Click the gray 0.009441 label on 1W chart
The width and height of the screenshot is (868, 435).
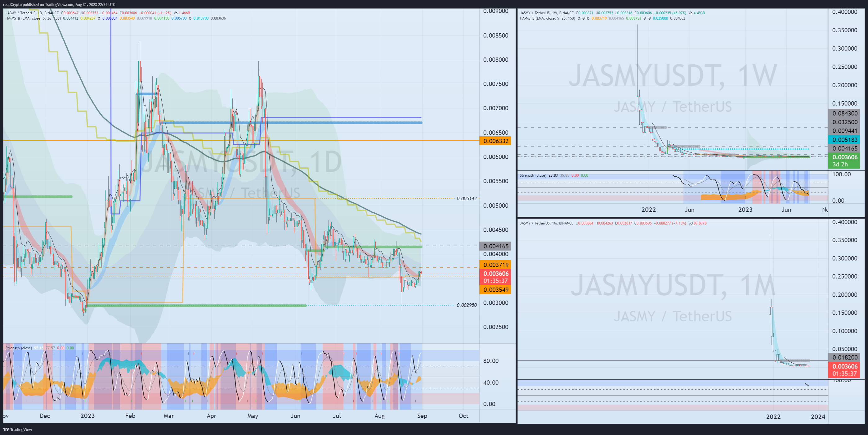(x=845, y=131)
